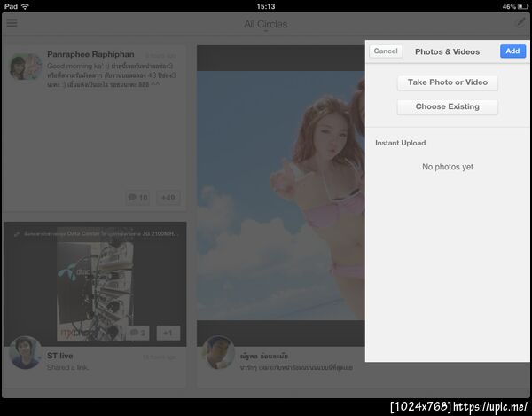
Task: Tap the 15:13 clock
Action: pos(266,6)
